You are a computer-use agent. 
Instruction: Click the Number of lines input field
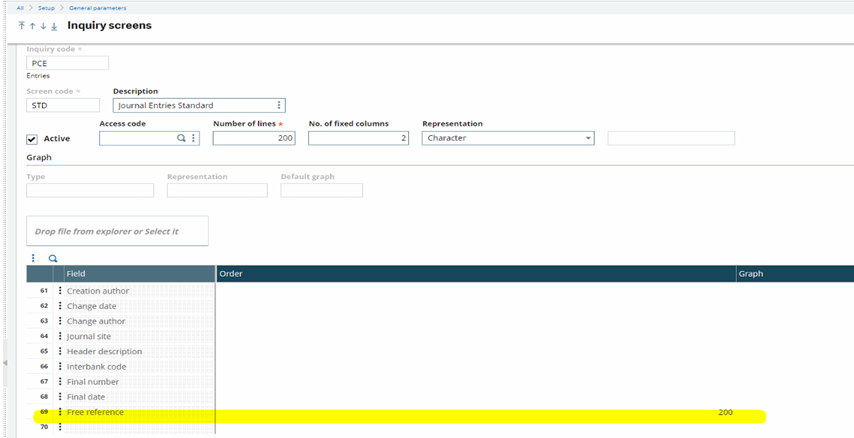click(253, 138)
